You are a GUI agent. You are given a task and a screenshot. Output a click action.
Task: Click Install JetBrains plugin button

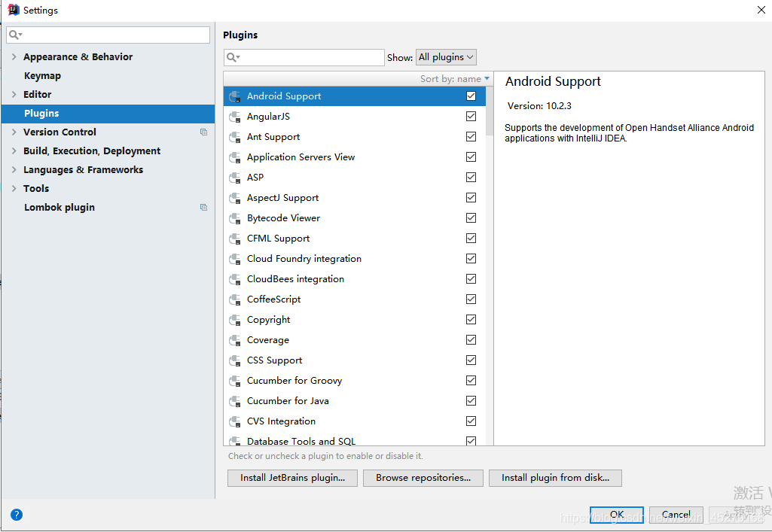tap(292, 478)
